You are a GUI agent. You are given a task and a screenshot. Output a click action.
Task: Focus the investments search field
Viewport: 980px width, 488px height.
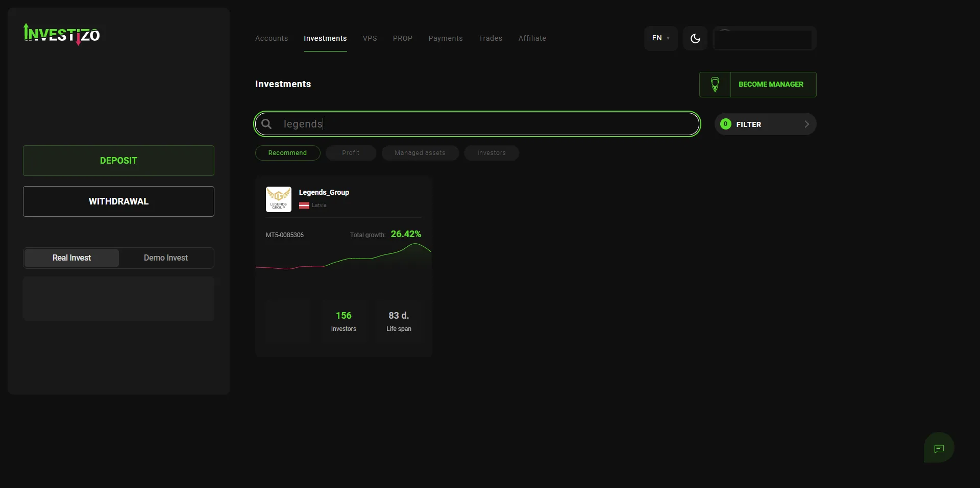pos(477,124)
